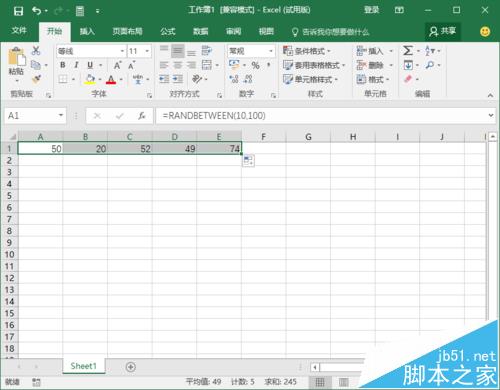This screenshot has width=500, height=390.
Task: Click the Share button
Action: pos(443,31)
